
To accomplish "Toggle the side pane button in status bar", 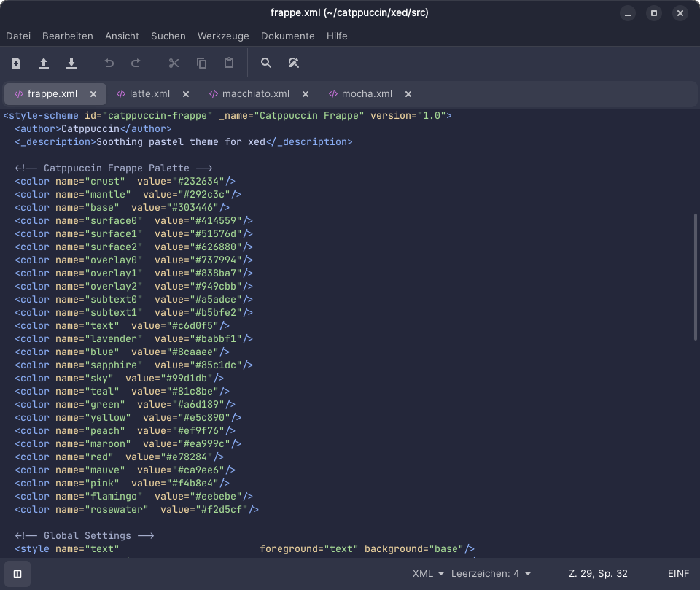I will click(17, 574).
